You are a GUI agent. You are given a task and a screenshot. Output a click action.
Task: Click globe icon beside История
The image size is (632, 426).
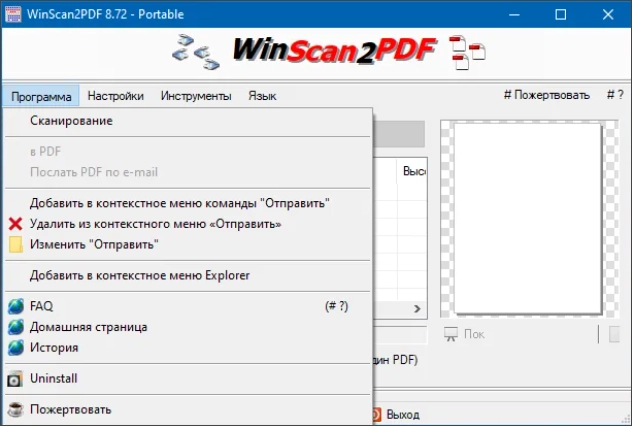16,348
